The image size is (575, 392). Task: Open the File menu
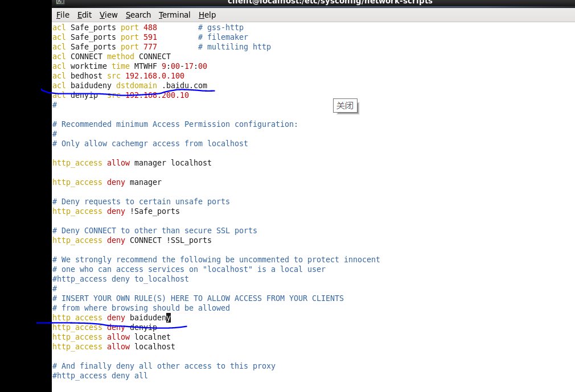63,15
